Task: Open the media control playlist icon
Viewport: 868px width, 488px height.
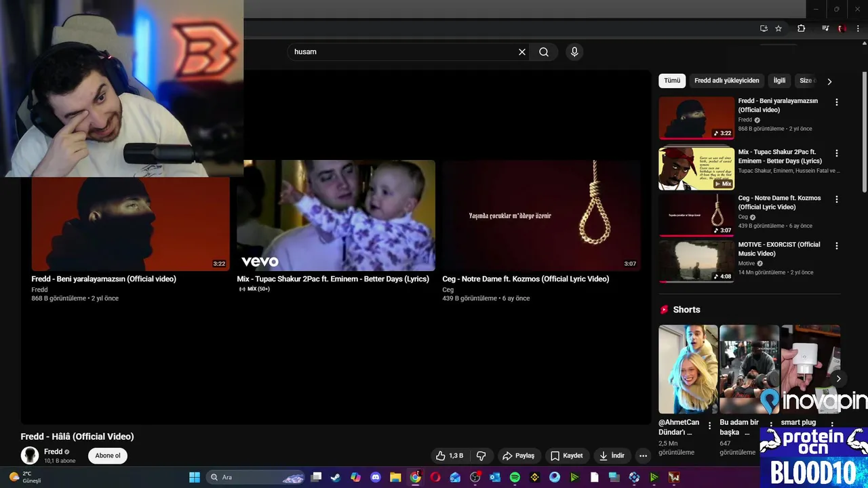Action: point(825,28)
